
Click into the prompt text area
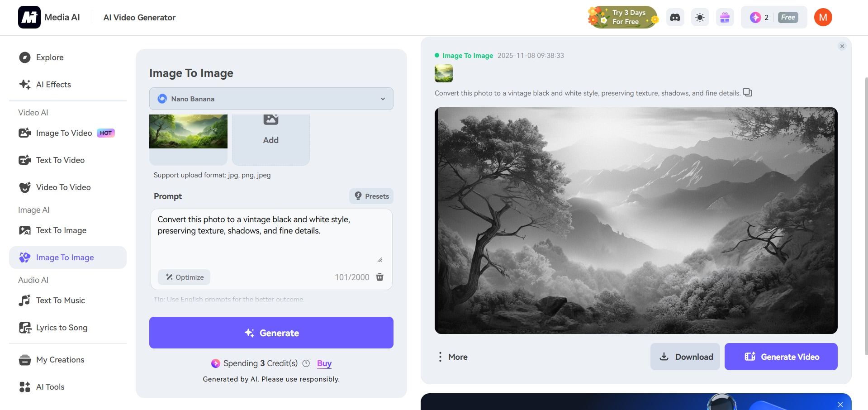tap(271, 238)
